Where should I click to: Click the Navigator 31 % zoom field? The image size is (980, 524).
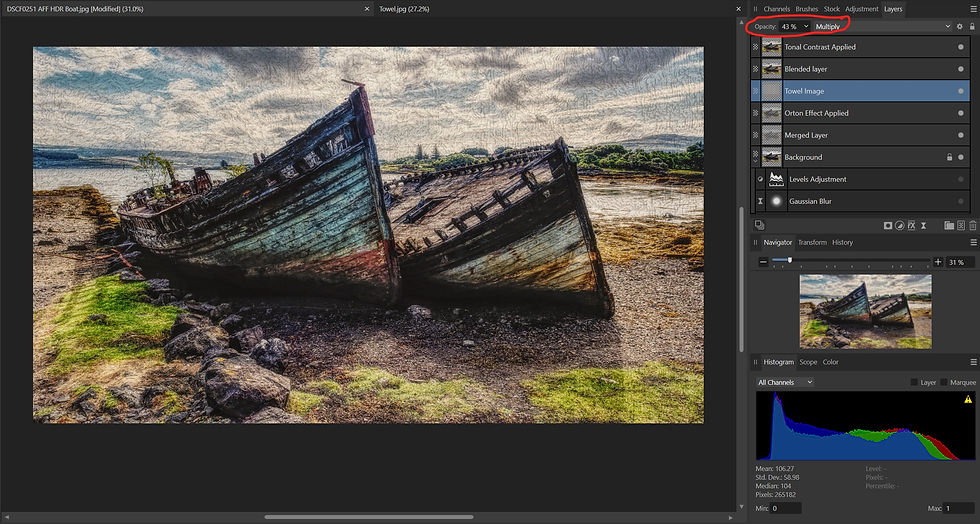[x=959, y=262]
